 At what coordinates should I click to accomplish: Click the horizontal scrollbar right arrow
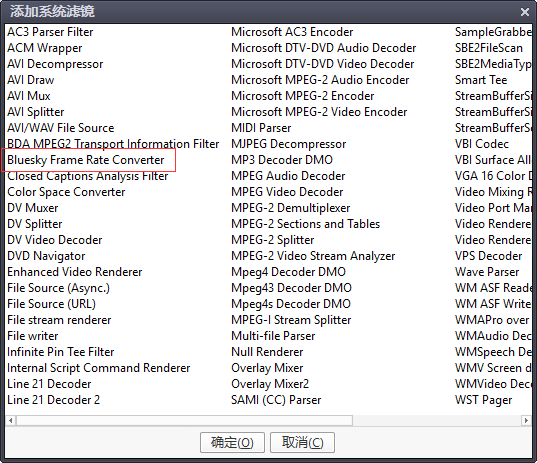point(526,420)
